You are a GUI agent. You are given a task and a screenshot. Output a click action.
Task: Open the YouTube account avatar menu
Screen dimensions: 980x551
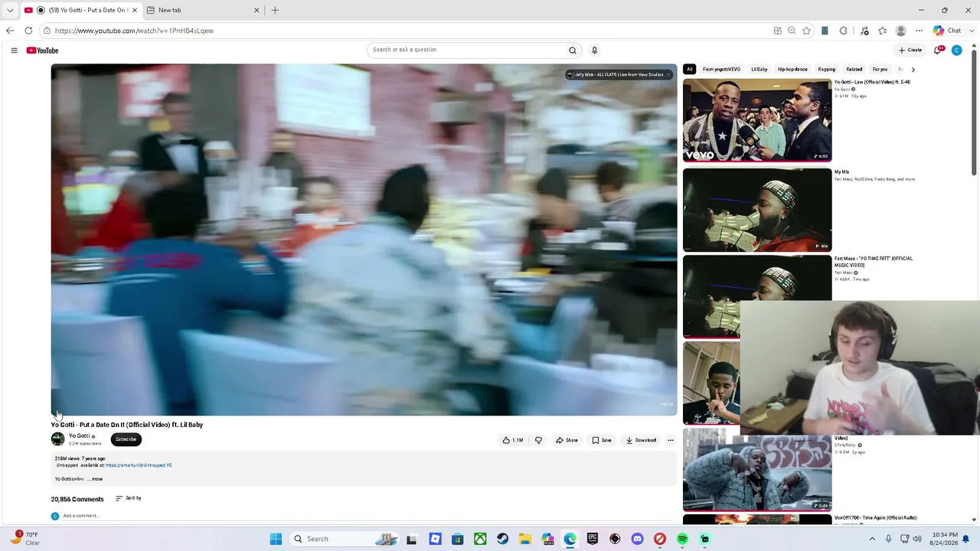tap(956, 51)
